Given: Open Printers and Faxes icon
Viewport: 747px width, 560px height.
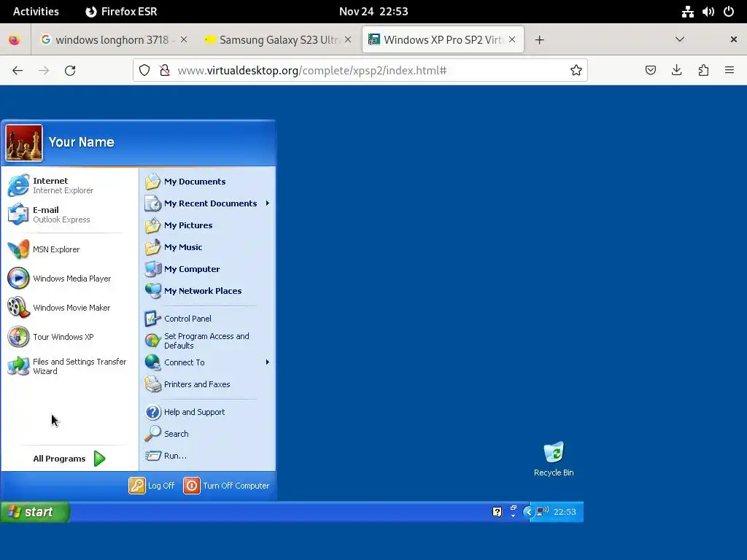Looking at the screenshot, I should click(x=152, y=384).
